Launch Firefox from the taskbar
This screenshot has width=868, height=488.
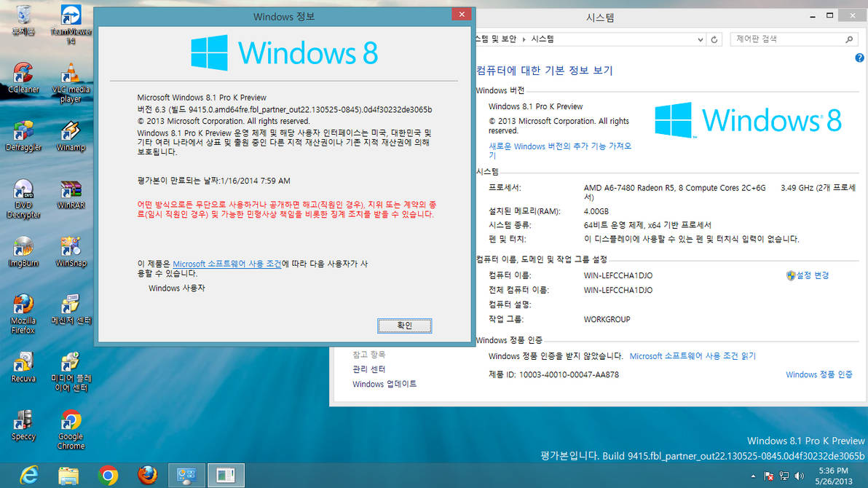148,476
